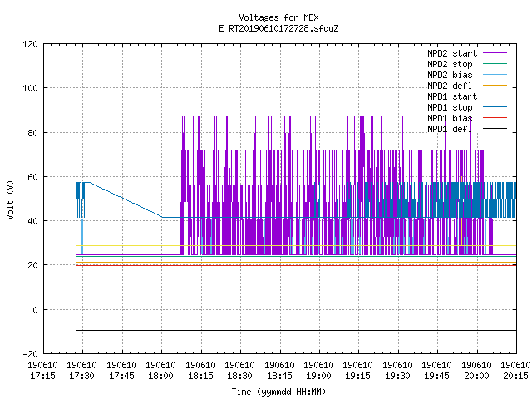The width and height of the screenshot is (532, 399).
Task: Click the x-axis tick label 19:15
Action: click(358, 376)
